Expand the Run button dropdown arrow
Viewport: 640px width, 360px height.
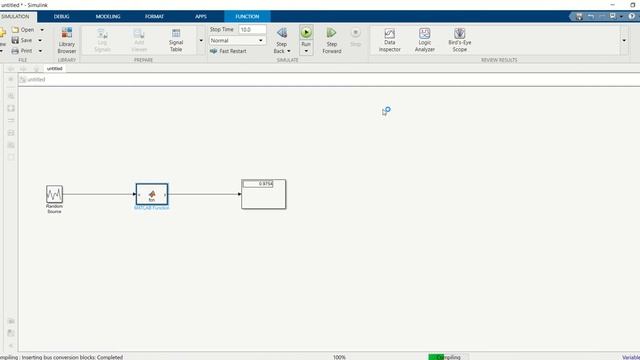306,51
